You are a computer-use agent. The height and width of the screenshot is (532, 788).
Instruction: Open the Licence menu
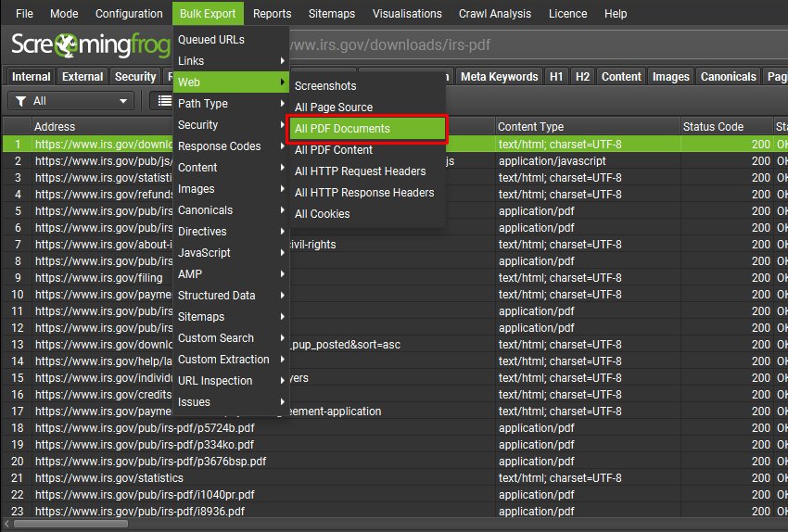click(x=567, y=14)
